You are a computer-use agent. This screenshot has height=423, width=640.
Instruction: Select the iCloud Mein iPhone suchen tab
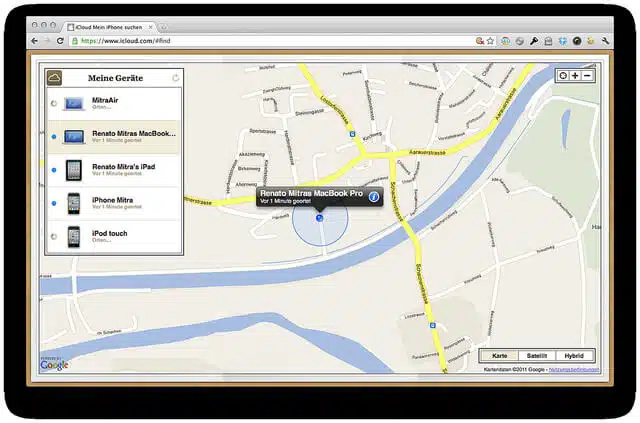pyautogui.click(x=109, y=27)
